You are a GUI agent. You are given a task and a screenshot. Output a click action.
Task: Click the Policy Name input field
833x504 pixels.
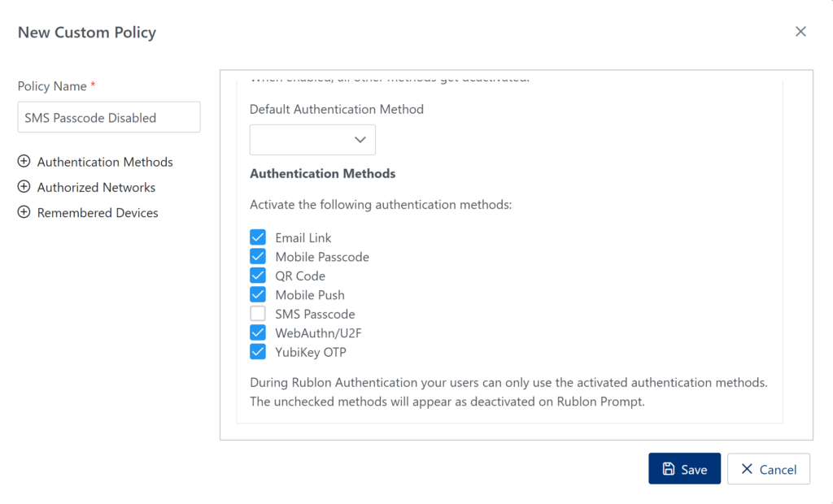point(108,117)
